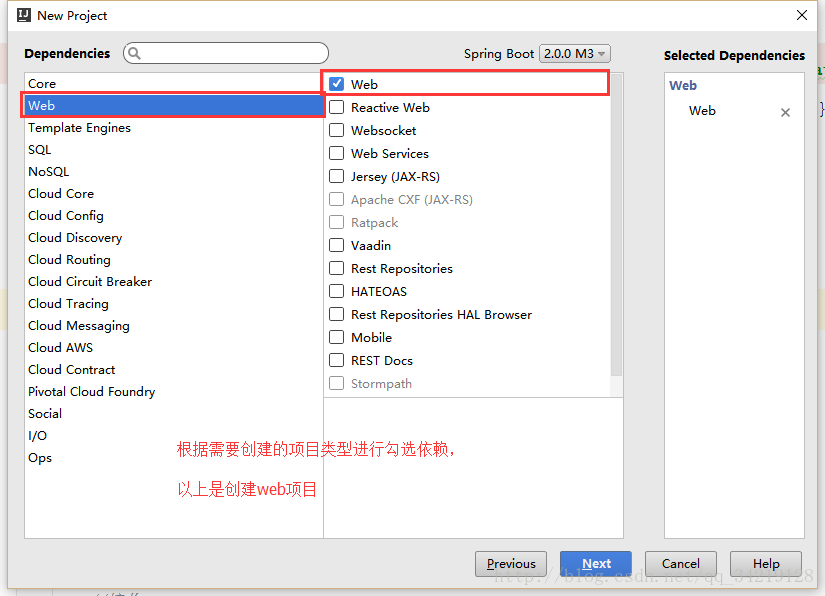Remove Web from Selected Dependencies
Viewport: 825px width, 596px height.
(785, 112)
